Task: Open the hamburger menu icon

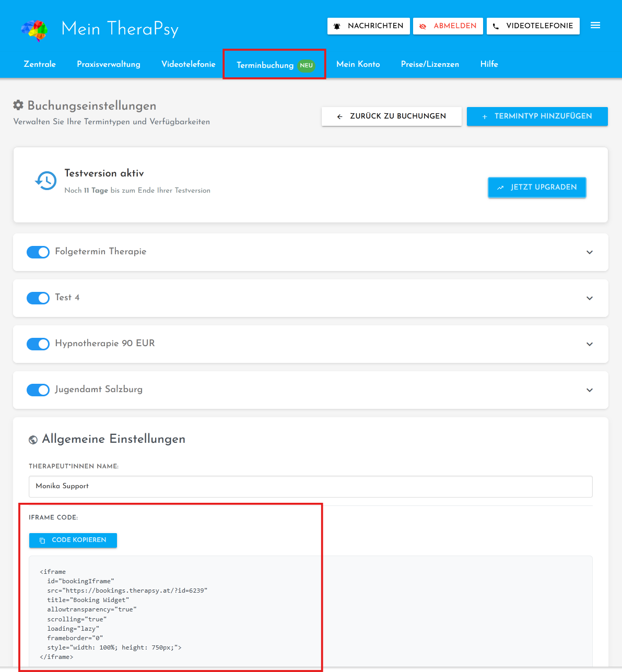Action: 595,25
